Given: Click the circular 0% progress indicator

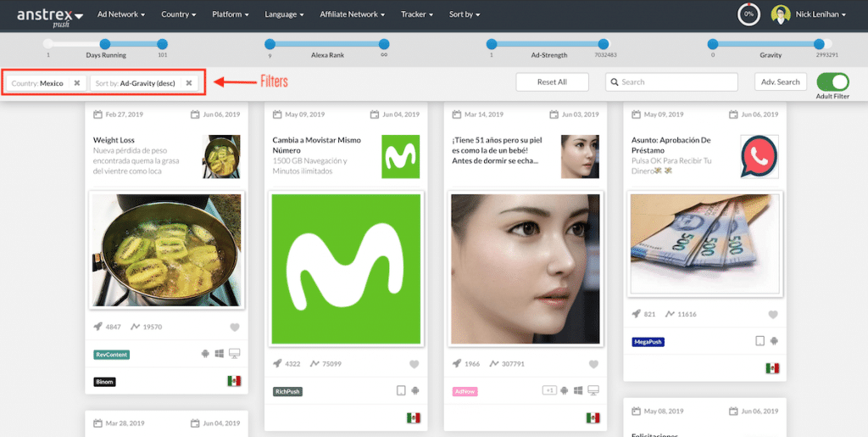Looking at the screenshot, I should tap(748, 14).
